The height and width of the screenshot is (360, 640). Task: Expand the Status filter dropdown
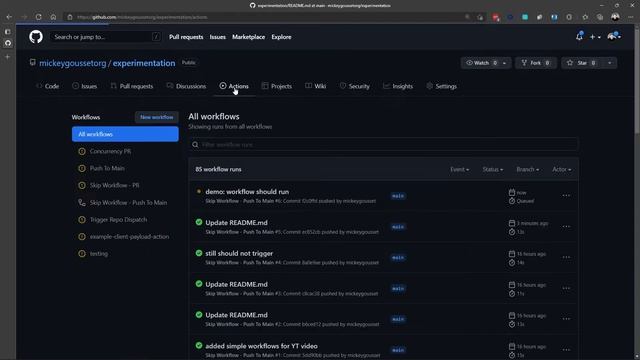click(493, 169)
